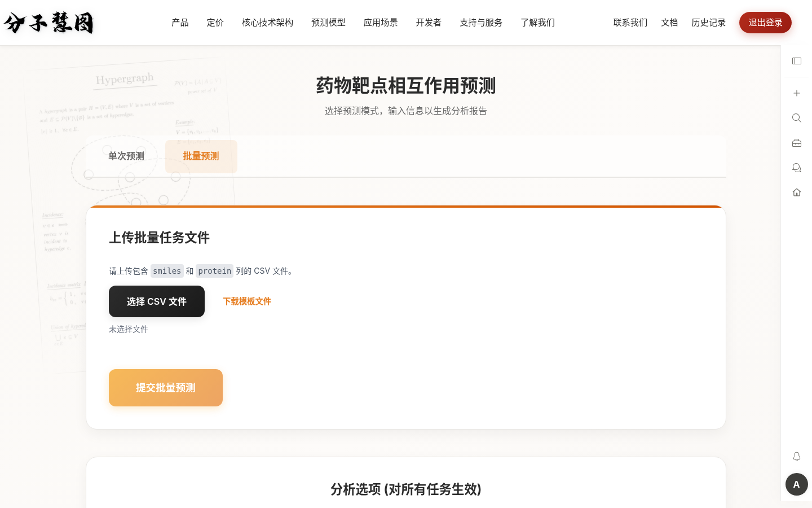812x508 pixels.
Task: Click the protein code label
Action: coord(215,271)
